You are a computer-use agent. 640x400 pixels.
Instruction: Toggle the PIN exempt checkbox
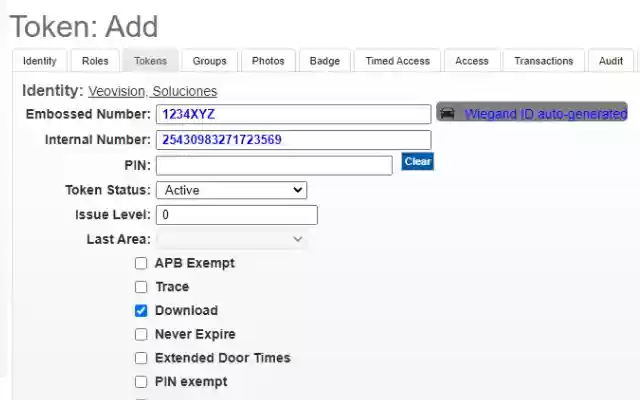[141, 382]
